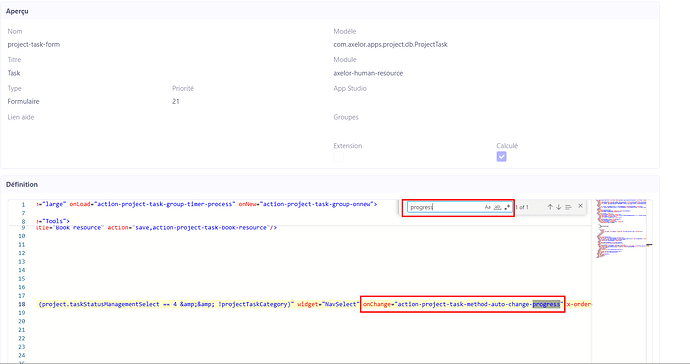Toggle the Calculé checkbox
Image resolution: width=690 pixels, height=364 pixels.
(x=501, y=157)
